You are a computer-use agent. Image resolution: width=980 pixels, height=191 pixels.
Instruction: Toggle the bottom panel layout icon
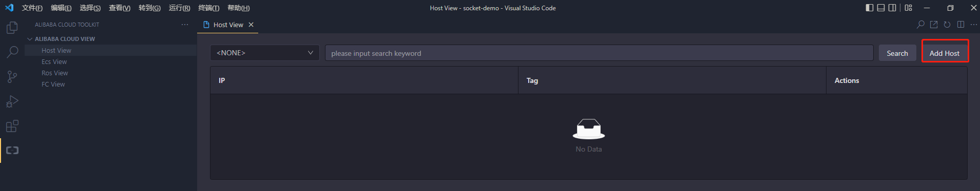pos(881,8)
